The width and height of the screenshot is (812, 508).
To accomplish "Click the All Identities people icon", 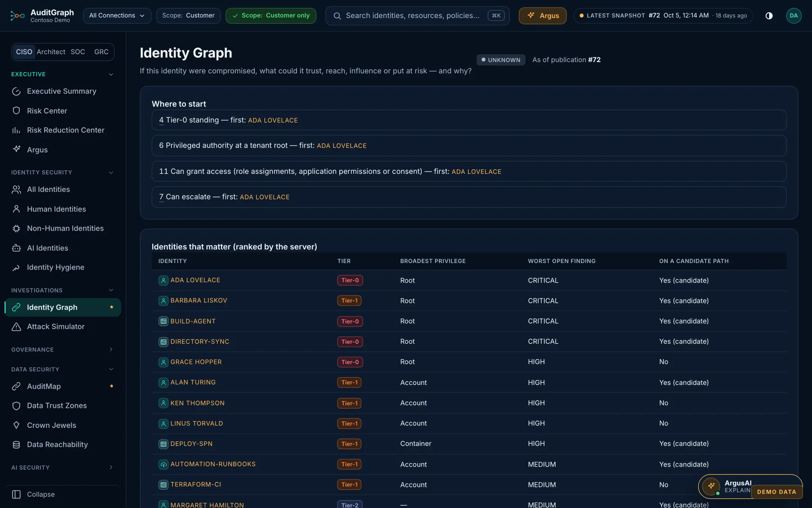I will 16,190.
